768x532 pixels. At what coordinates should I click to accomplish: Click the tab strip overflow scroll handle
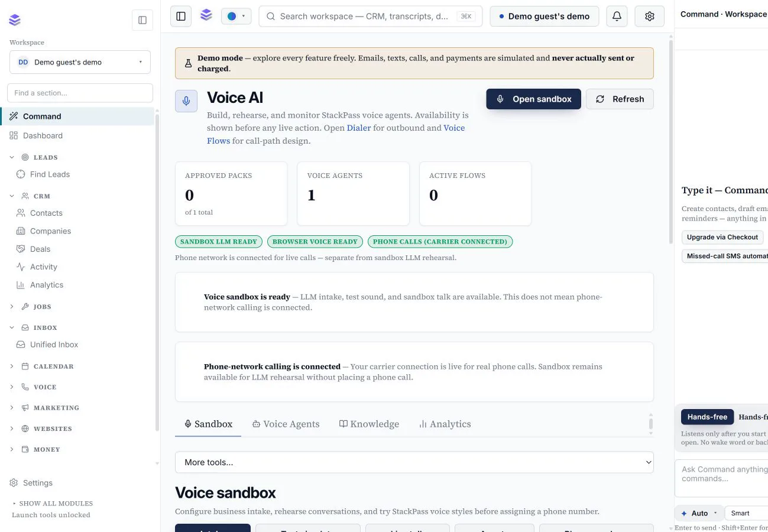pos(651,424)
